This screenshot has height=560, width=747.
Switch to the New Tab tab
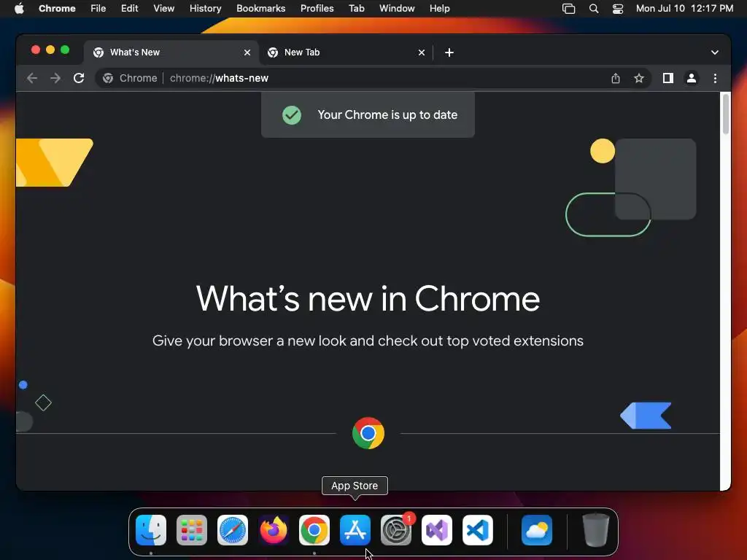(x=346, y=52)
